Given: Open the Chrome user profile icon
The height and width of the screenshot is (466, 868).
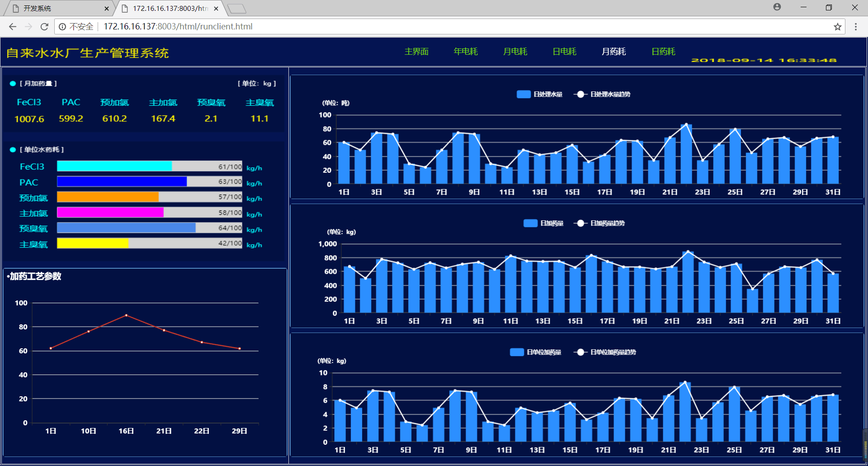Looking at the screenshot, I should tap(777, 7).
